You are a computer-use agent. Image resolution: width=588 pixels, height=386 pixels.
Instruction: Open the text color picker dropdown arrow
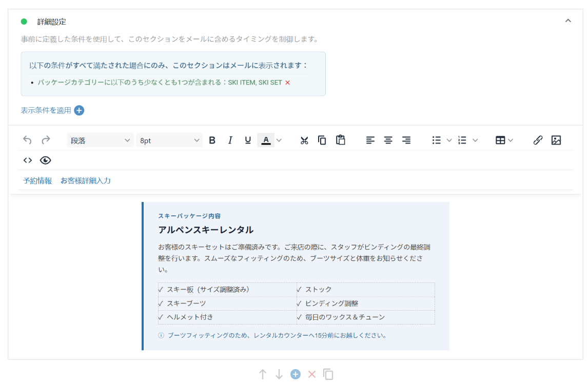point(279,140)
